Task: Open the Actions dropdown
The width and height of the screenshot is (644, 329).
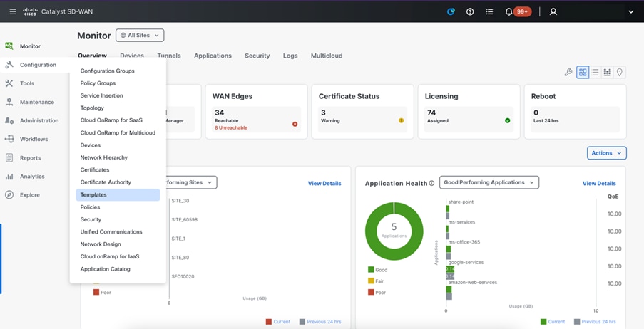Action: 607,153
